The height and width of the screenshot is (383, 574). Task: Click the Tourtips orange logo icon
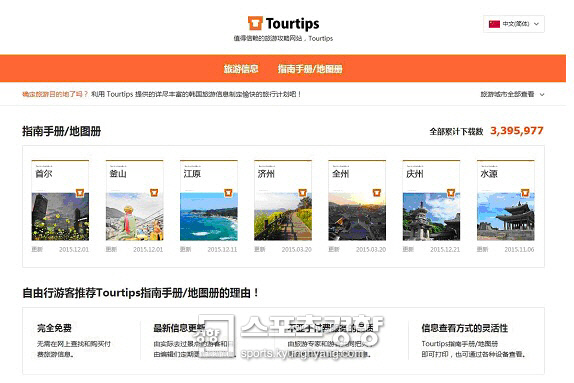[255, 23]
